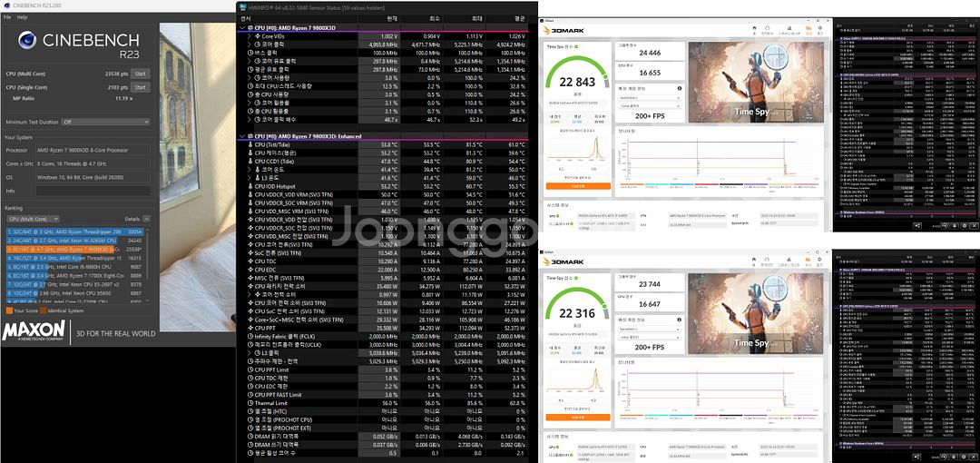
Task: Open Stress Tests icon in the 22 843 3DMark window
Action: 789,29
